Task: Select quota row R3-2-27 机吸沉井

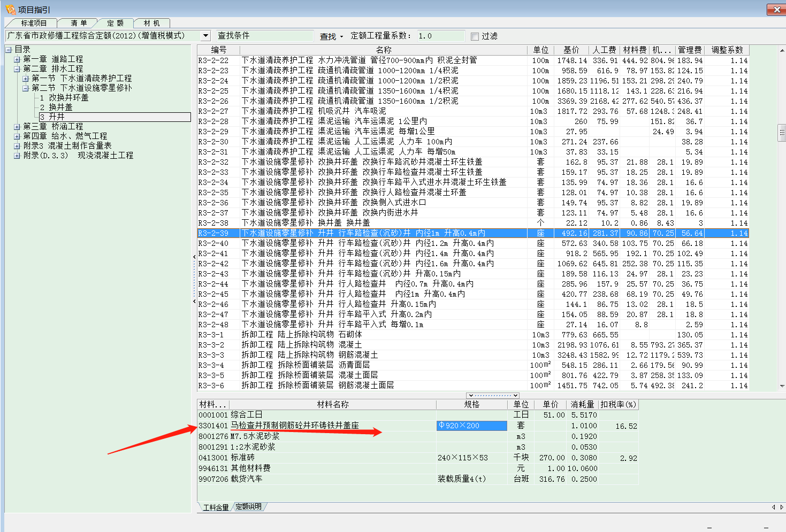Action: (x=473, y=111)
